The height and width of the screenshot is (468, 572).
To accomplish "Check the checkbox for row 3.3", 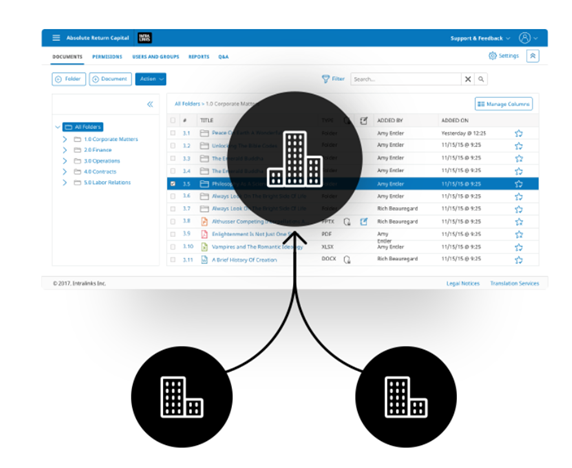I will (x=173, y=158).
